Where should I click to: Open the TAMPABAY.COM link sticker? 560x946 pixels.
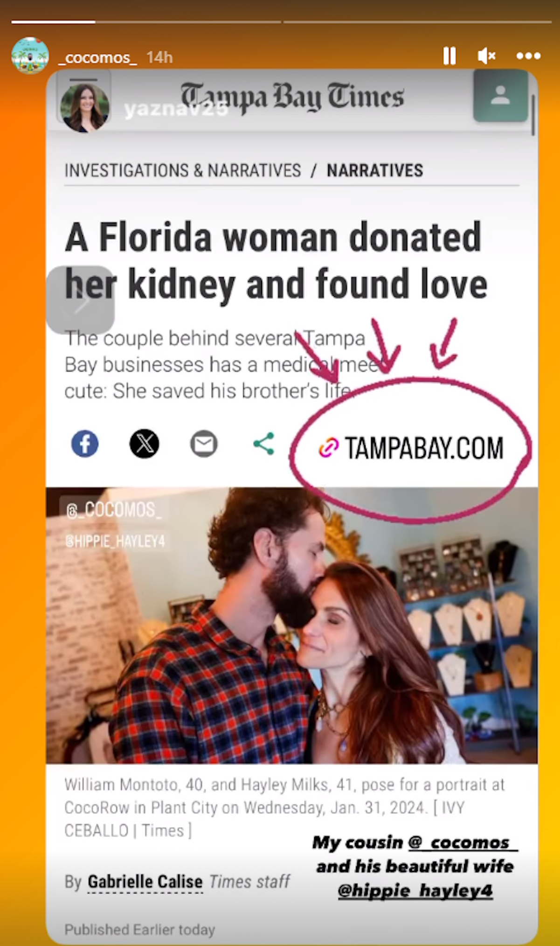click(411, 448)
